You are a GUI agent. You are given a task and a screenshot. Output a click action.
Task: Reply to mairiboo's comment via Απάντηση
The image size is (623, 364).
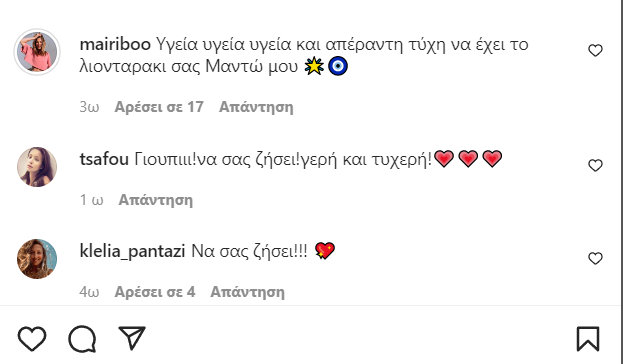point(256,107)
